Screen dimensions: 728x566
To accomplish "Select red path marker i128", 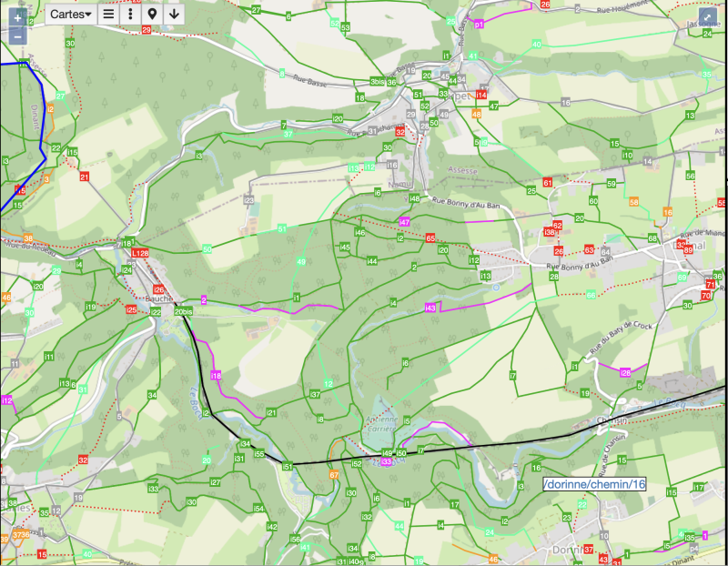I will coord(141,252).
